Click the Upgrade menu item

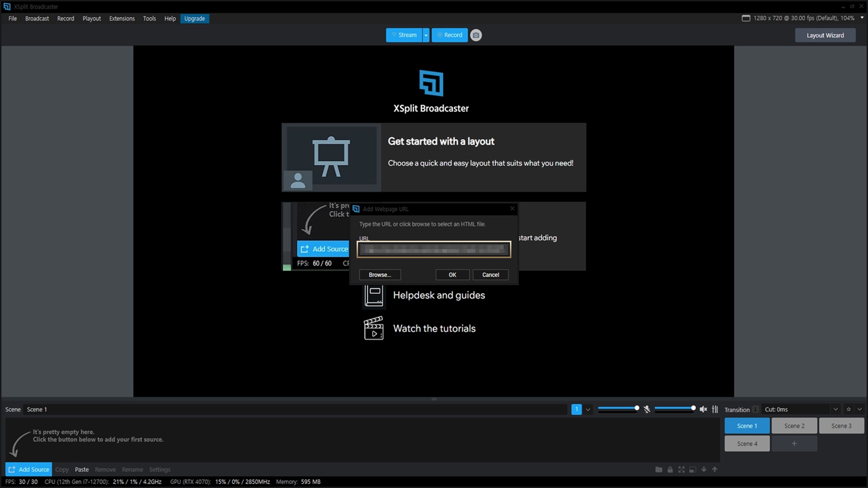click(x=195, y=18)
